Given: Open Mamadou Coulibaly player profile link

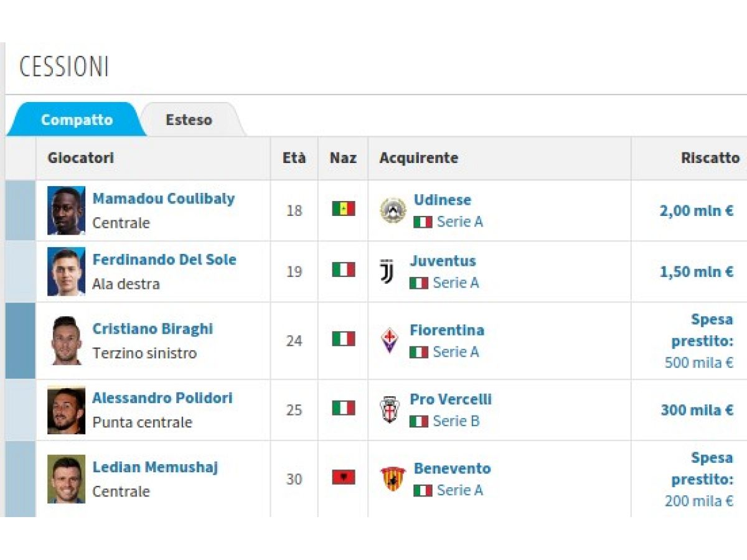Looking at the screenshot, I should (x=163, y=198).
